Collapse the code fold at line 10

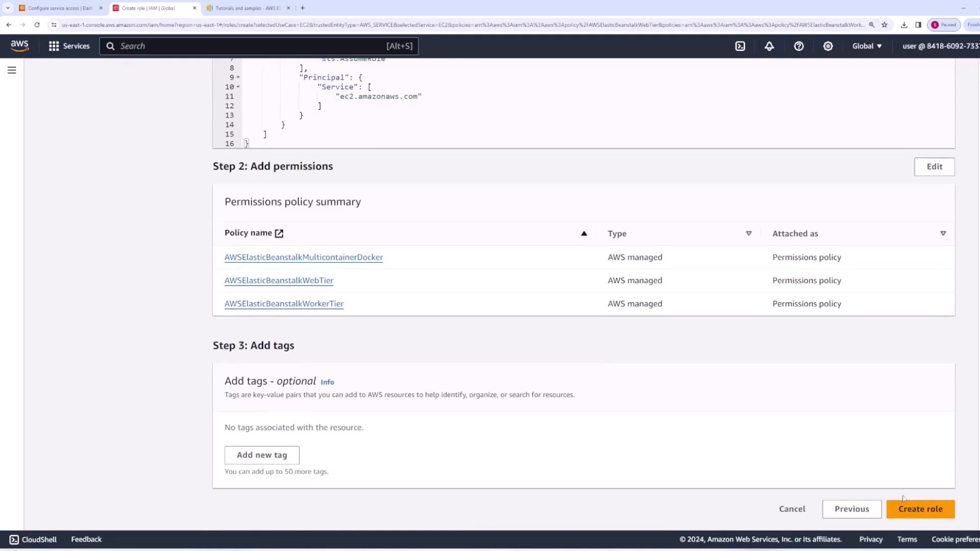(x=238, y=87)
